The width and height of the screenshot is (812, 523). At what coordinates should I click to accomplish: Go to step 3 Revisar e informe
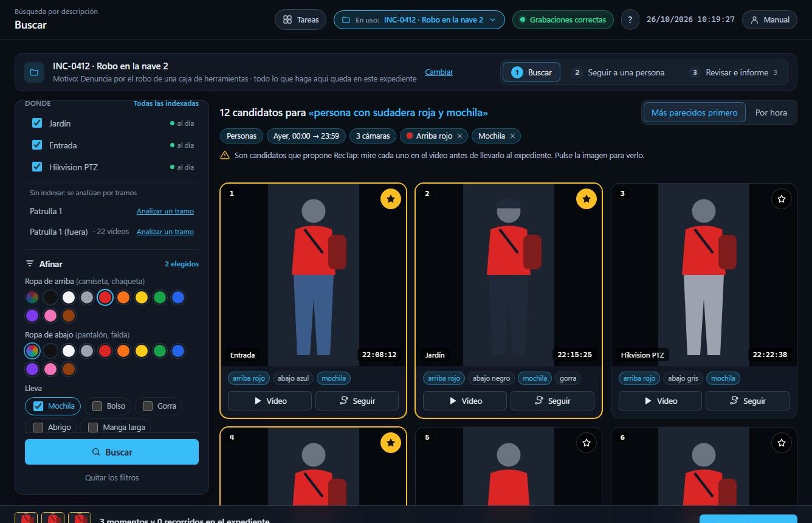pyautogui.click(x=735, y=72)
